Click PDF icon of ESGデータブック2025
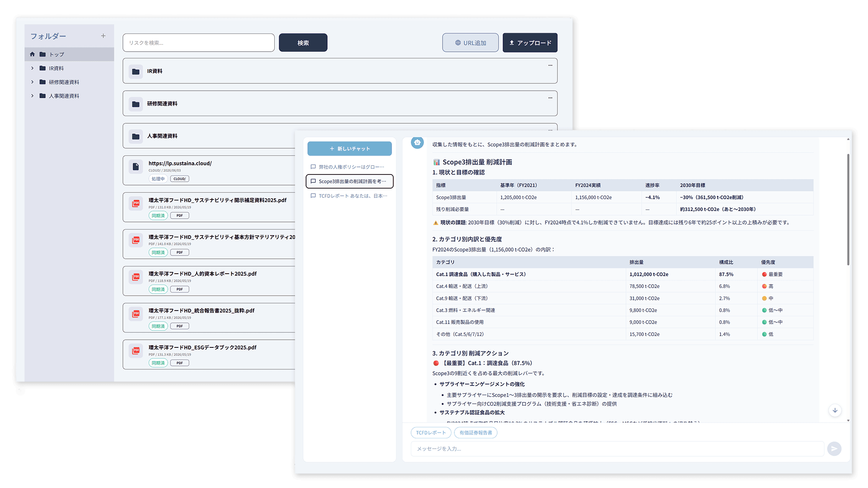The image size is (868, 488). [x=136, y=350]
